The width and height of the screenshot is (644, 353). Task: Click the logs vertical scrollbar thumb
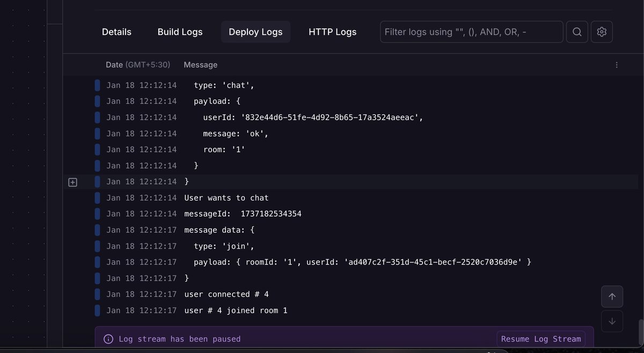(x=640, y=333)
